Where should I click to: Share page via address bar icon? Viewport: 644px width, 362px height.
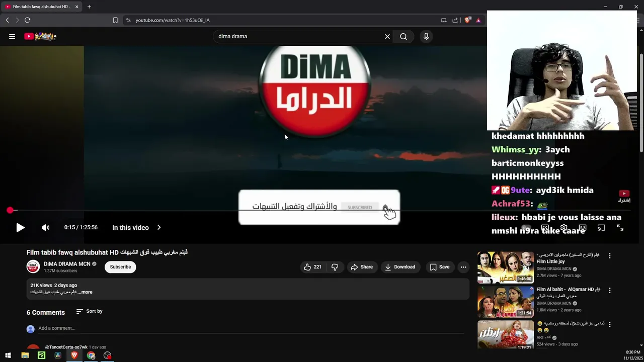(x=455, y=20)
